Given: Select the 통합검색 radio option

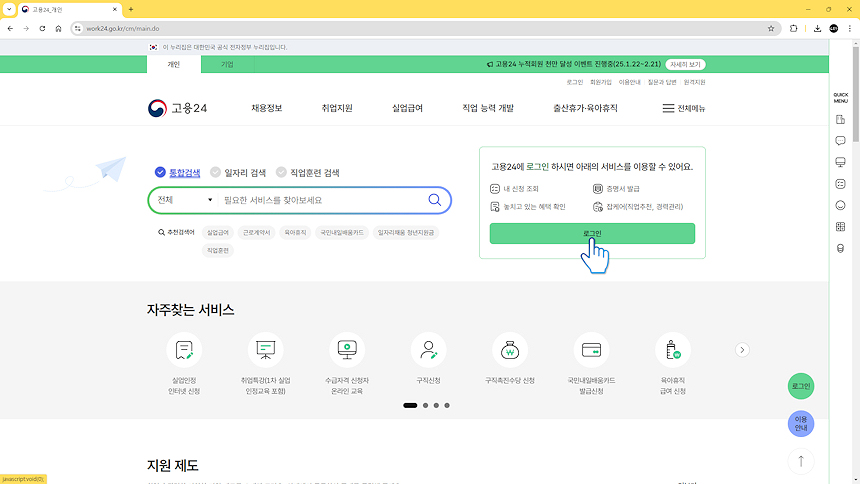Looking at the screenshot, I should (x=177, y=172).
